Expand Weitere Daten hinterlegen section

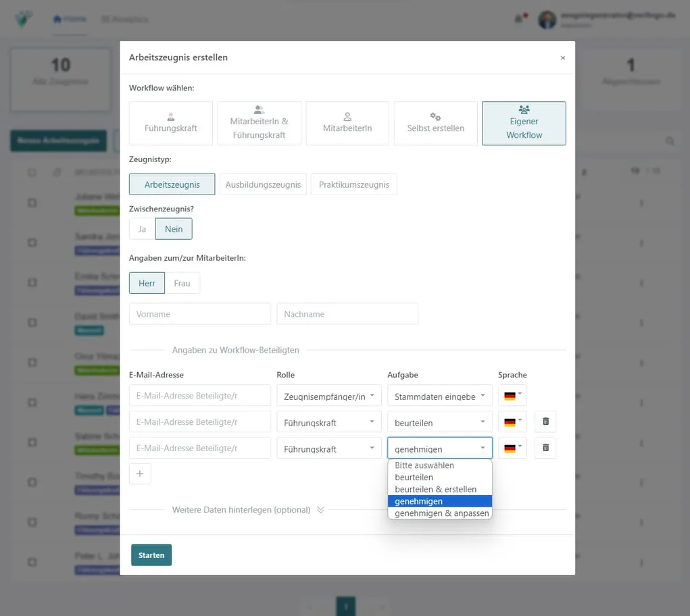[248, 509]
